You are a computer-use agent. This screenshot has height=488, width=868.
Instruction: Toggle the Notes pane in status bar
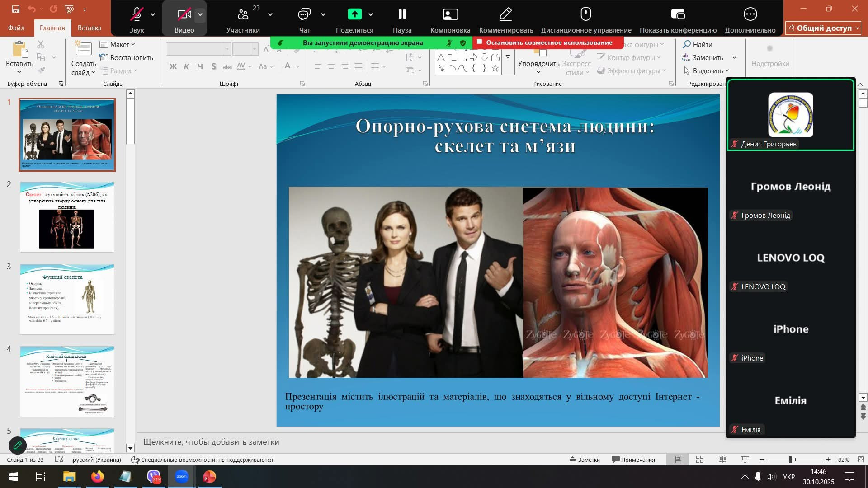click(585, 460)
